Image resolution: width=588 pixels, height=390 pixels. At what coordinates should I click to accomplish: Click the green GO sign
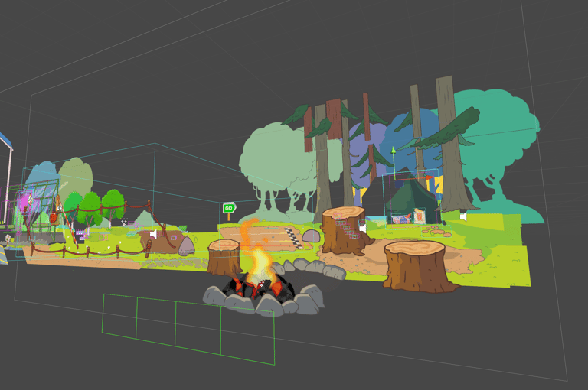pos(229,208)
